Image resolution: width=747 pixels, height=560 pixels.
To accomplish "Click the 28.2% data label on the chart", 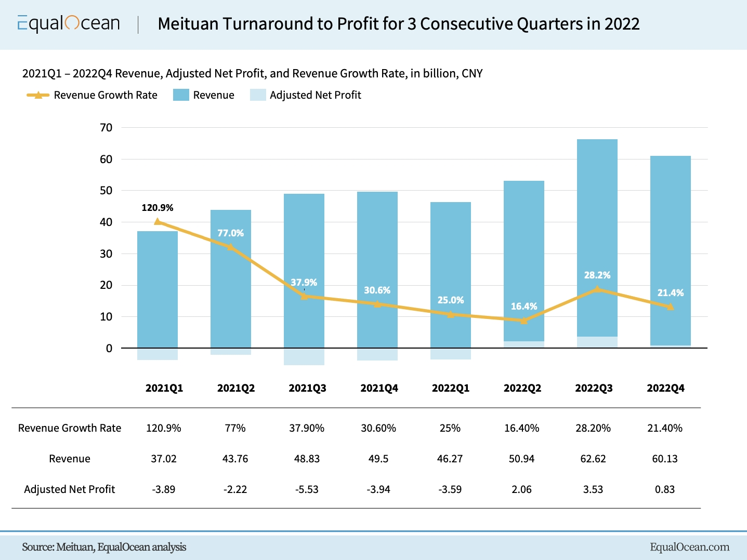I will [597, 275].
